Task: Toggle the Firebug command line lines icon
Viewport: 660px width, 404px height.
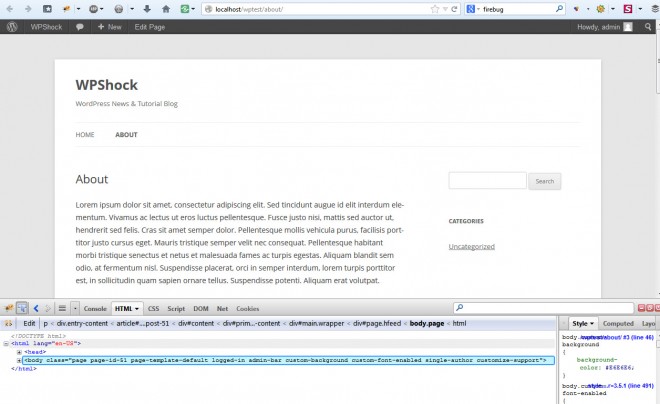Action: [x=62, y=308]
